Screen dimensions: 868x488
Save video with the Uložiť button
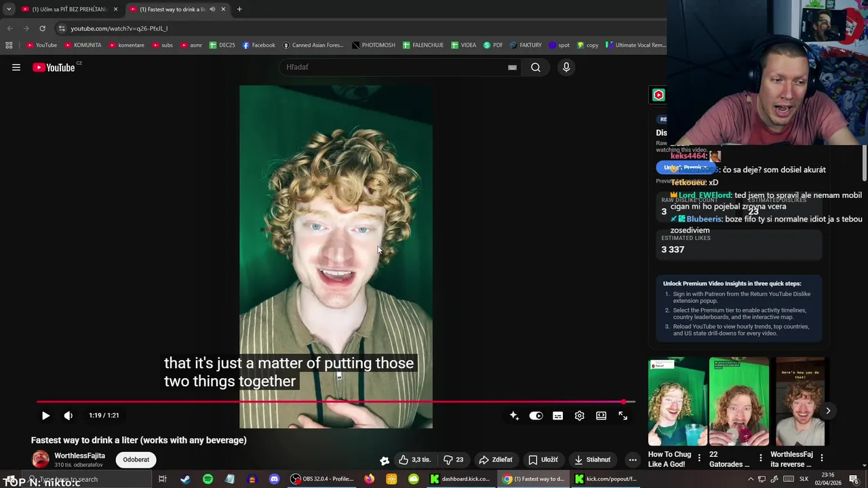coord(543,460)
